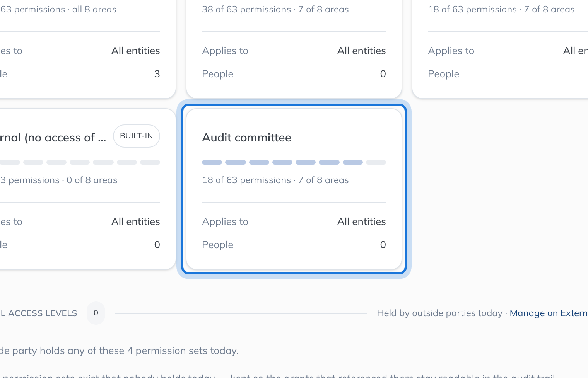
Task: Click the sentence about 4 permission sets today
Action: 119,351
